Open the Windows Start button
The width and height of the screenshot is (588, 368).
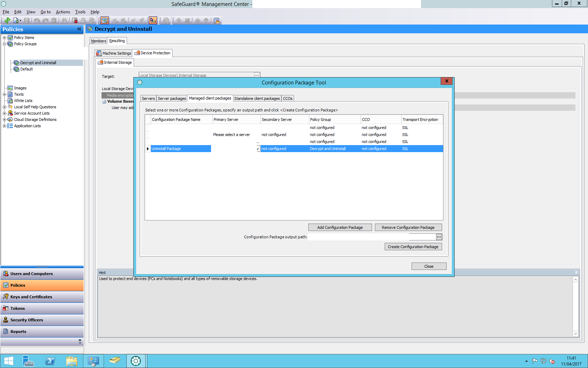click(8, 361)
